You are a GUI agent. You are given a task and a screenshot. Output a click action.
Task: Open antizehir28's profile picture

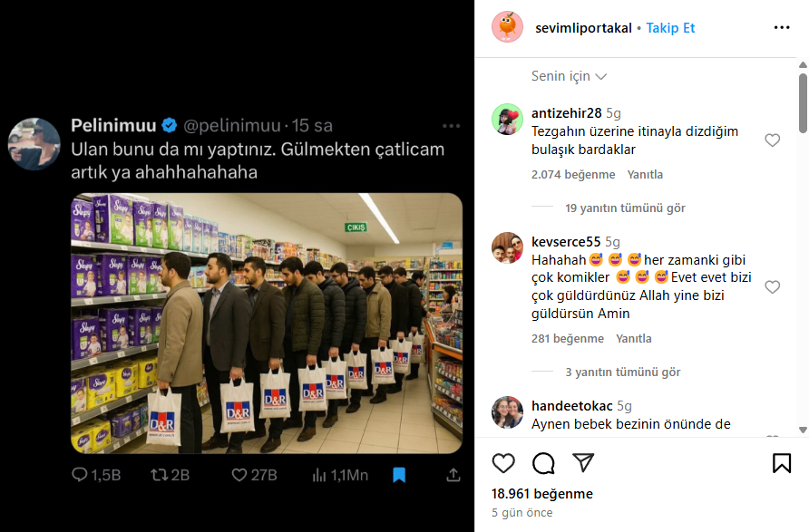pyautogui.click(x=507, y=120)
